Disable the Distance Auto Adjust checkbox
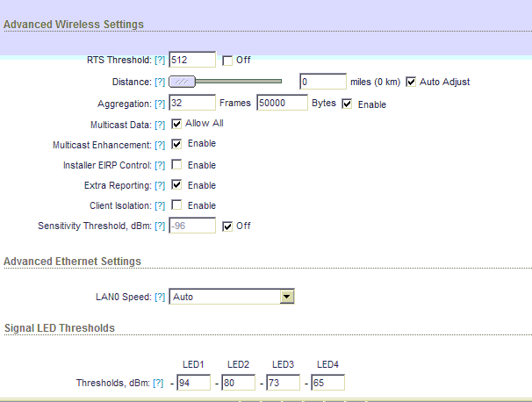The image size is (532, 402). click(411, 82)
